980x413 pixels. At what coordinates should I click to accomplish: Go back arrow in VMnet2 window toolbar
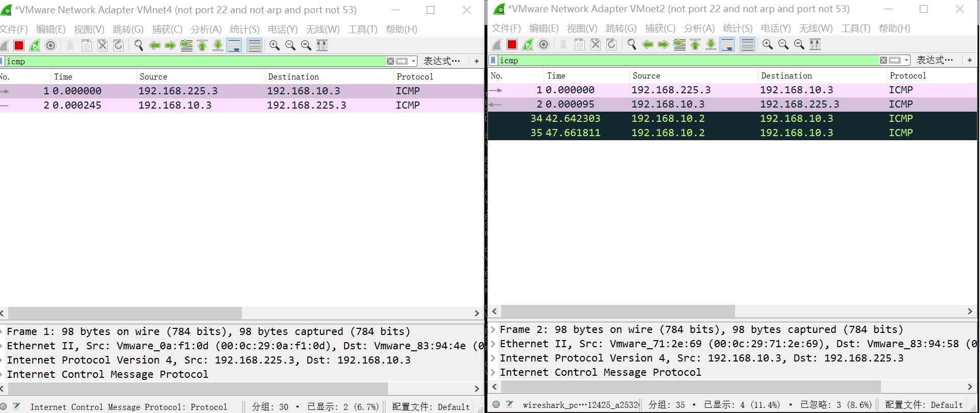tap(647, 44)
